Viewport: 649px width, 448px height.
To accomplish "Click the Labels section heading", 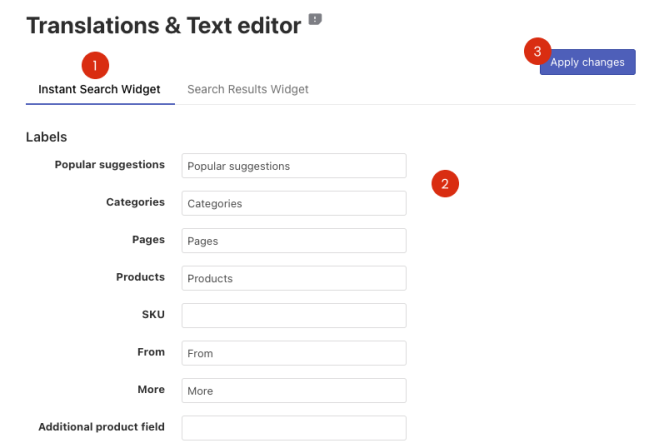I will tap(46, 136).
